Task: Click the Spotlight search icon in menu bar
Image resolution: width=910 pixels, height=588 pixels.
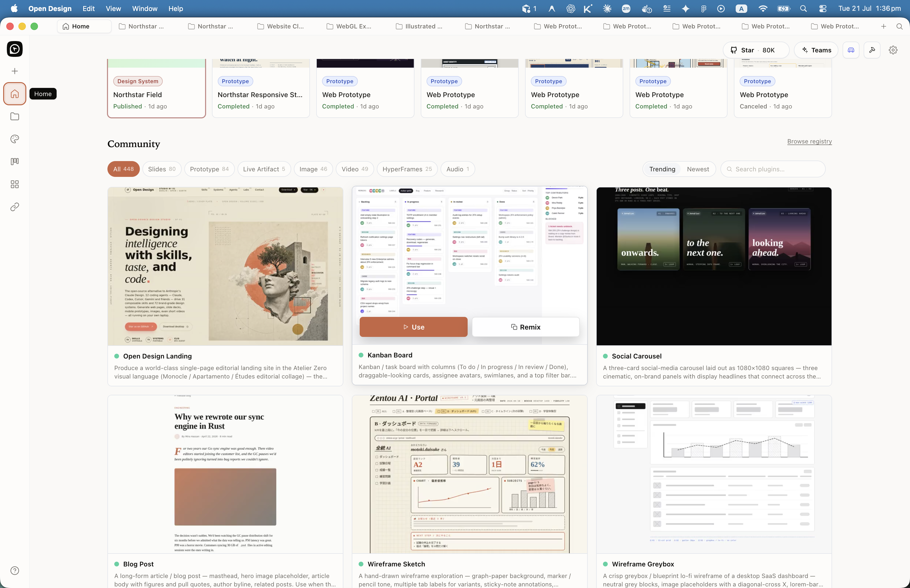Action: coord(803,8)
